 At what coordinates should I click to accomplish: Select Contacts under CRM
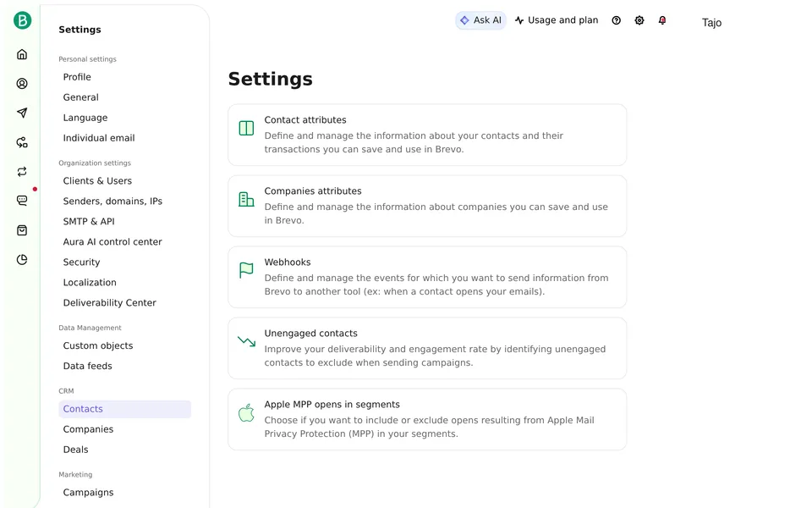click(x=125, y=409)
